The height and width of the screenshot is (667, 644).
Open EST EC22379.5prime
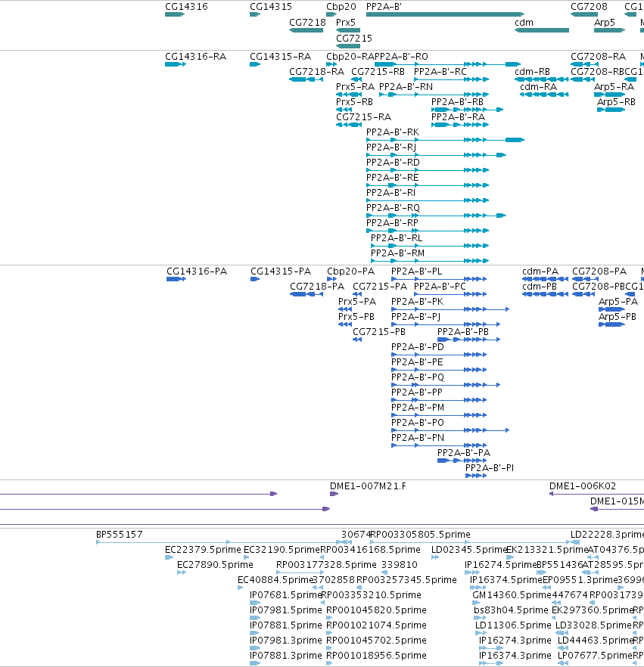point(203,550)
